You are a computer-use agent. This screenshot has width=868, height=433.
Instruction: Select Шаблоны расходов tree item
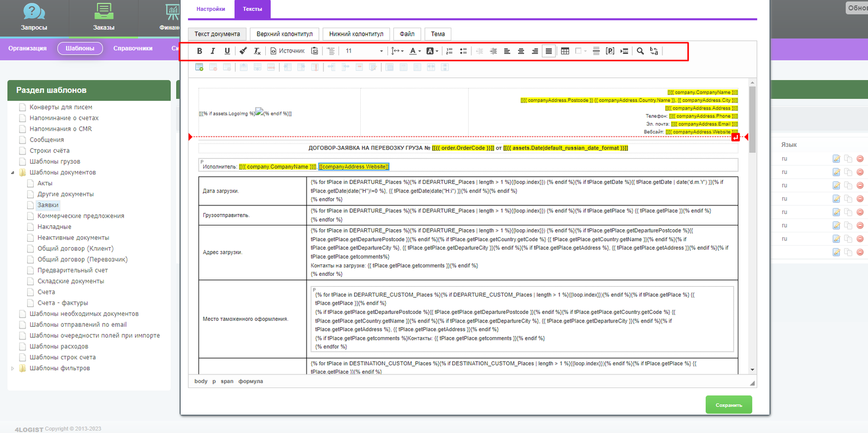pos(59,346)
